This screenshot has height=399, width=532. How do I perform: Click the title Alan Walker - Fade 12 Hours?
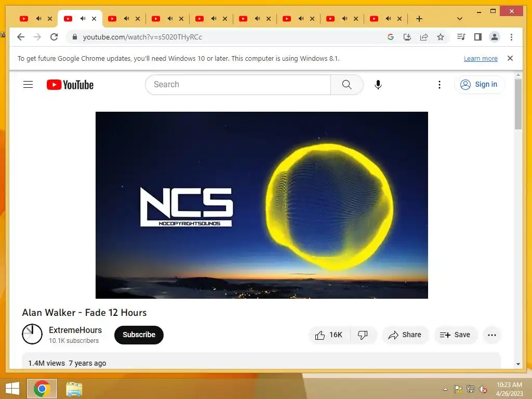[84, 312]
